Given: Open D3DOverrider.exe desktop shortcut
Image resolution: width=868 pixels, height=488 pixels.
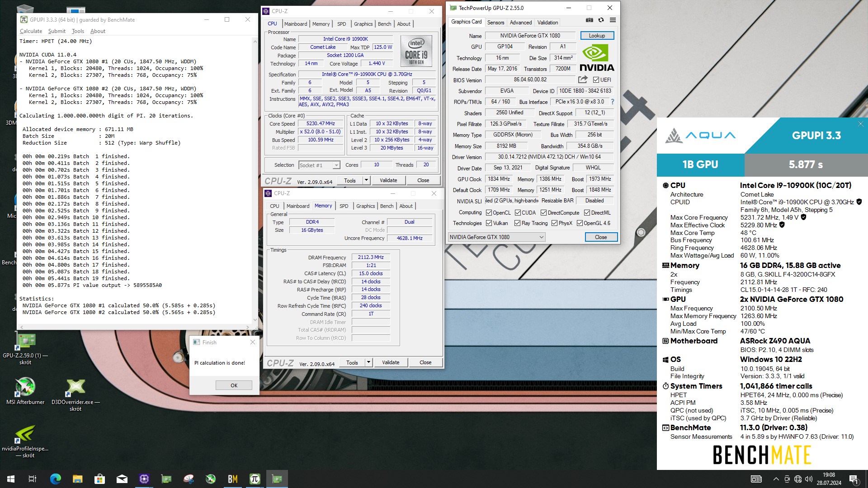Looking at the screenshot, I should tap(75, 395).
